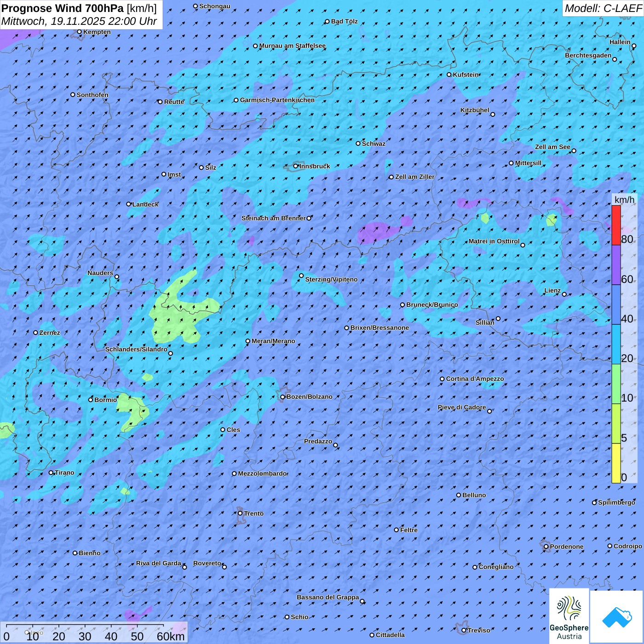Click the 'Cles' label

tap(233, 430)
